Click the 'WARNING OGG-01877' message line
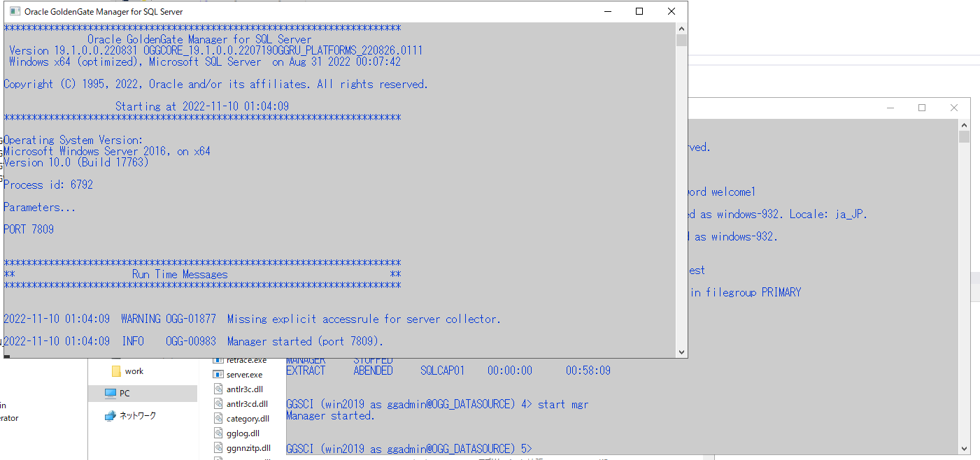The image size is (980, 460). pos(252,319)
